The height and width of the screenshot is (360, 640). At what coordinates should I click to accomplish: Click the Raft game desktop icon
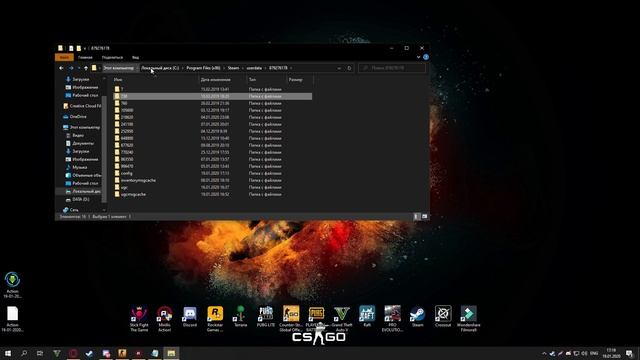pyautogui.click(x=367, y=317)
